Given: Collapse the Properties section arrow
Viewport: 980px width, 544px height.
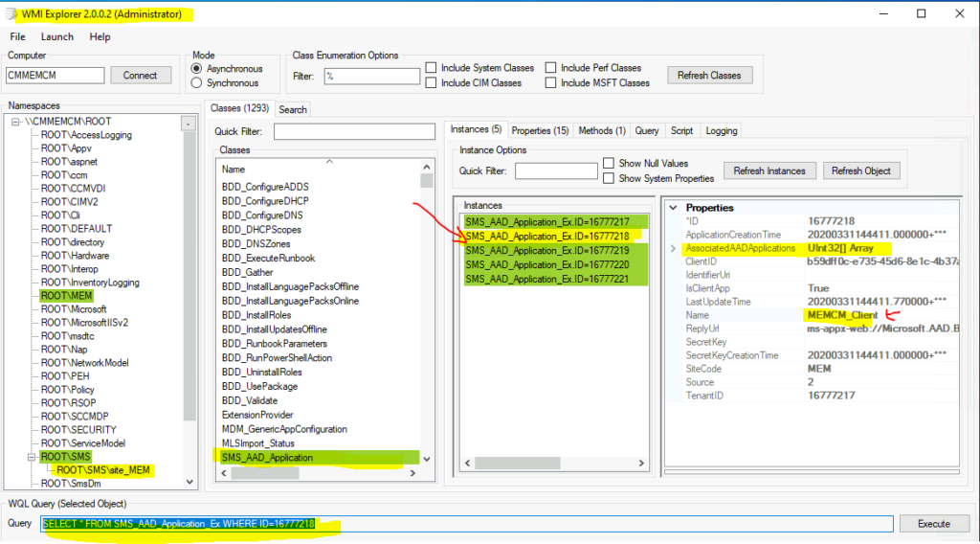Looking at the screenshot, I should [x=671, y=208].
